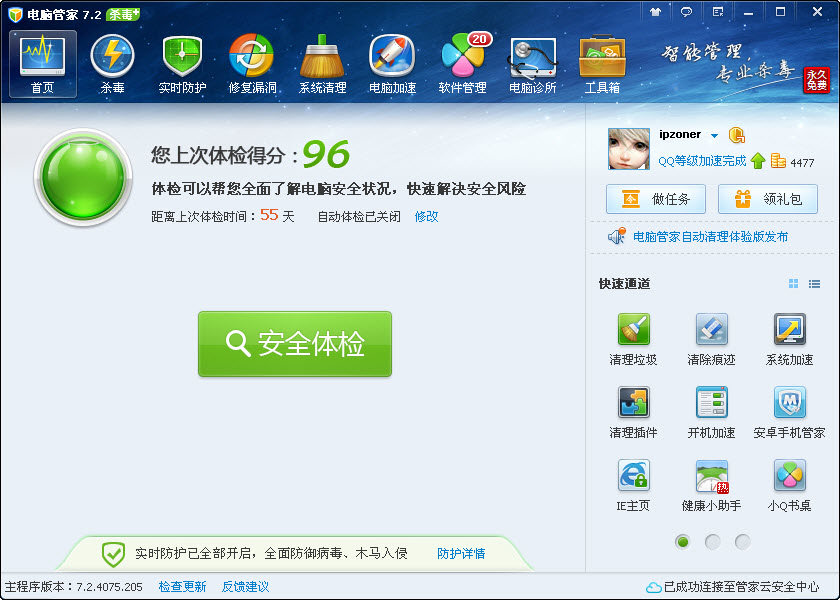The image size is (840, 600).
Task: Launch the 系统加速 shortcut
Action: pyautogui.click(x=790, y=340)
